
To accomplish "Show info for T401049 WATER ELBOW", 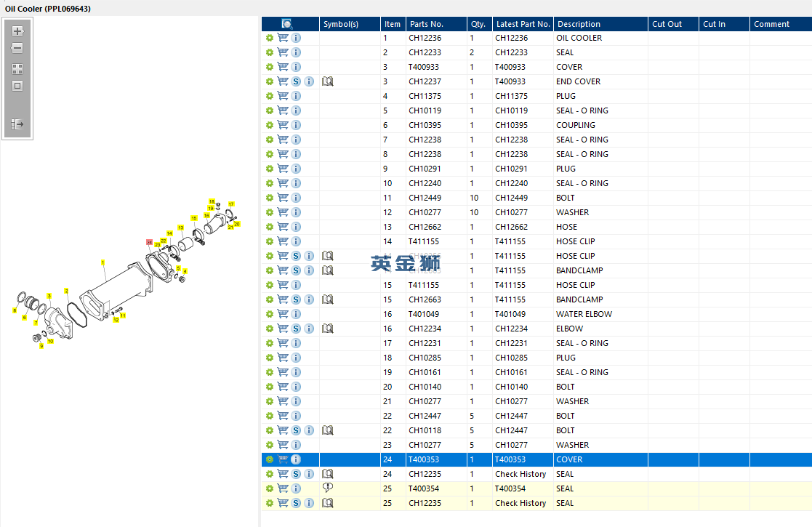I will pyautogui.click(x=296, y=314).
